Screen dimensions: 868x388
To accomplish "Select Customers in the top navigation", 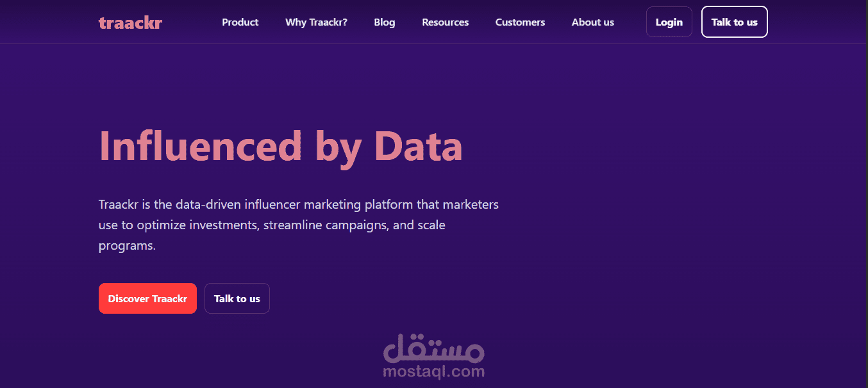I will 520,22.
